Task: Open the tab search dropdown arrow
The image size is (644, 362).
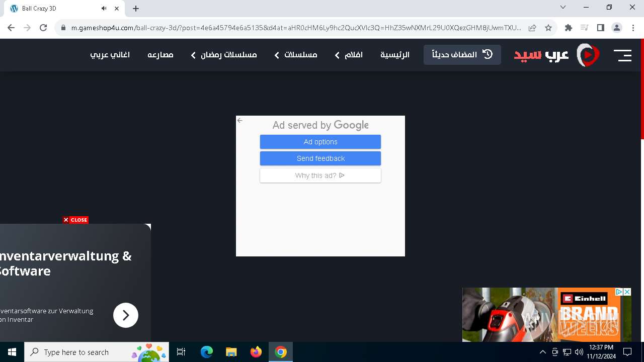Action: click(x=563, y=8)
